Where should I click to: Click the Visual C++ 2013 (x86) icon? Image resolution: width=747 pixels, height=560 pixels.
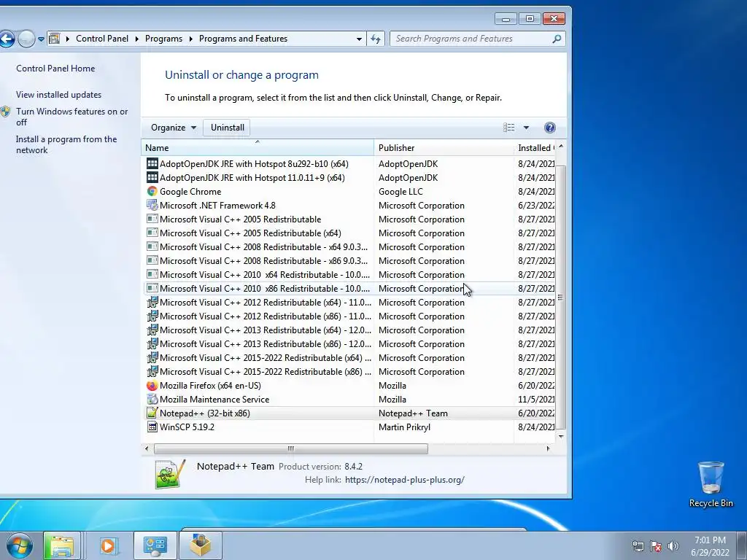(152, 344)
